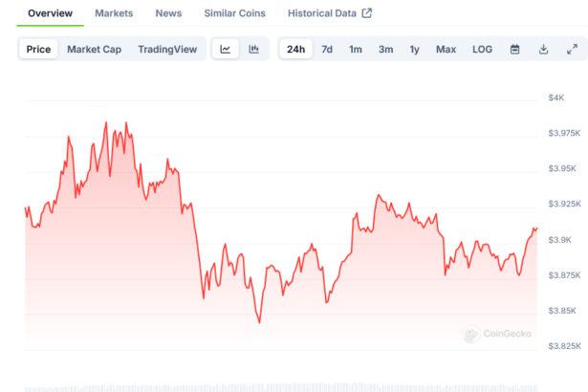588x392 pixels.
Task: Expand chart to fullscreen
Action: click(572, 49)
